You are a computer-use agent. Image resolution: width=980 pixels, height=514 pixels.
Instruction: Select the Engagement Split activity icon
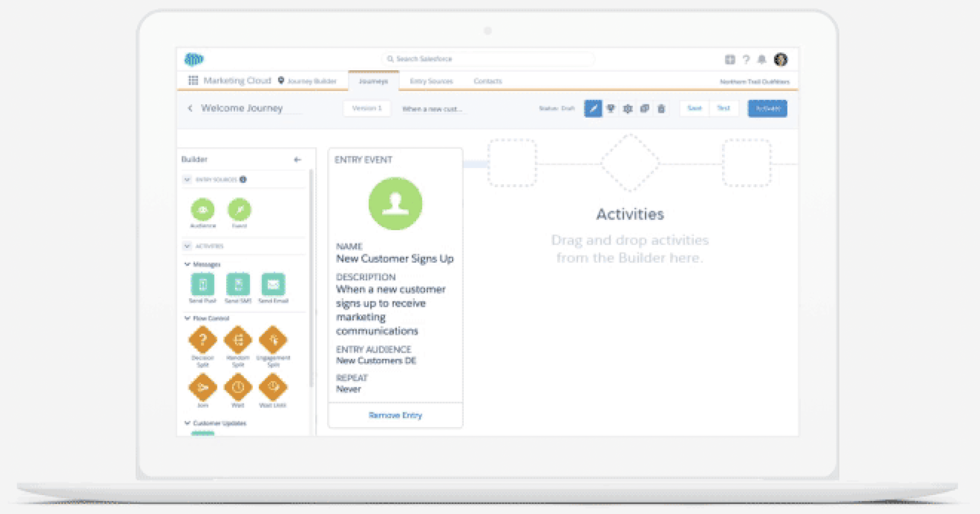tap(273, 339)
